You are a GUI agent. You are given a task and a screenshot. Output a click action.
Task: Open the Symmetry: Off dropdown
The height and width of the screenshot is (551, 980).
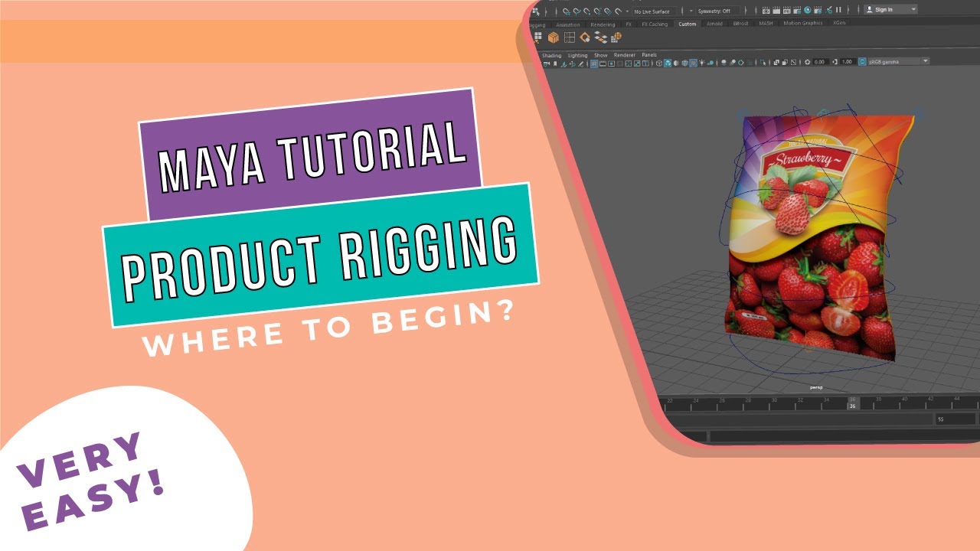(x=718, y=11)
